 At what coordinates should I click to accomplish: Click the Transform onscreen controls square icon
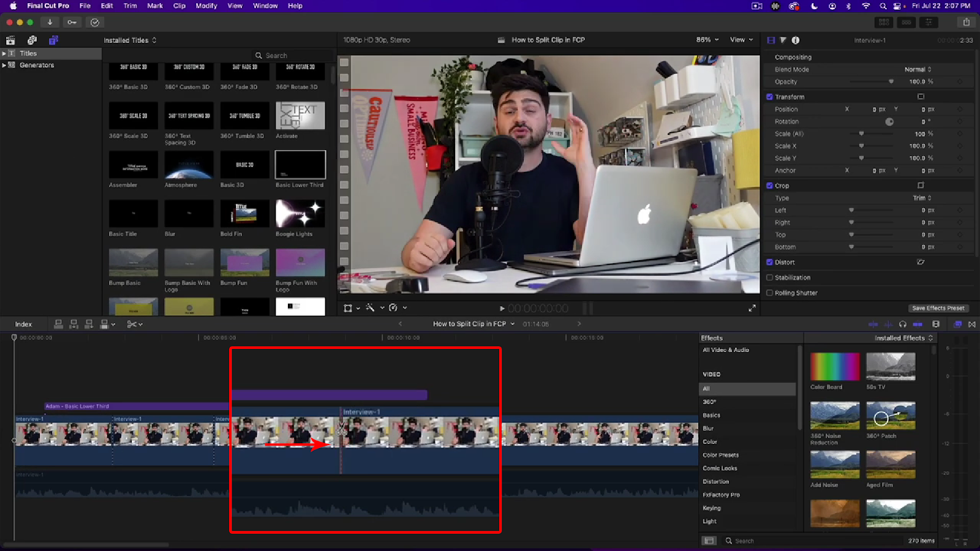pyautogui.click(x=921, y=97)
